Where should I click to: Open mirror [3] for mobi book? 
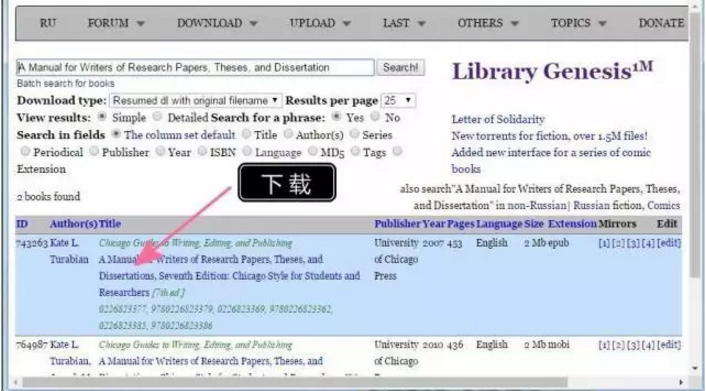point(633,345)
